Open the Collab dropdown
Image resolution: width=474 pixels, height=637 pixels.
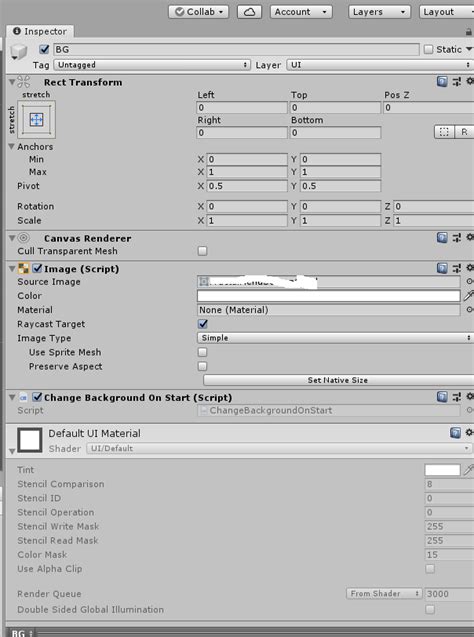pos(199,12)
